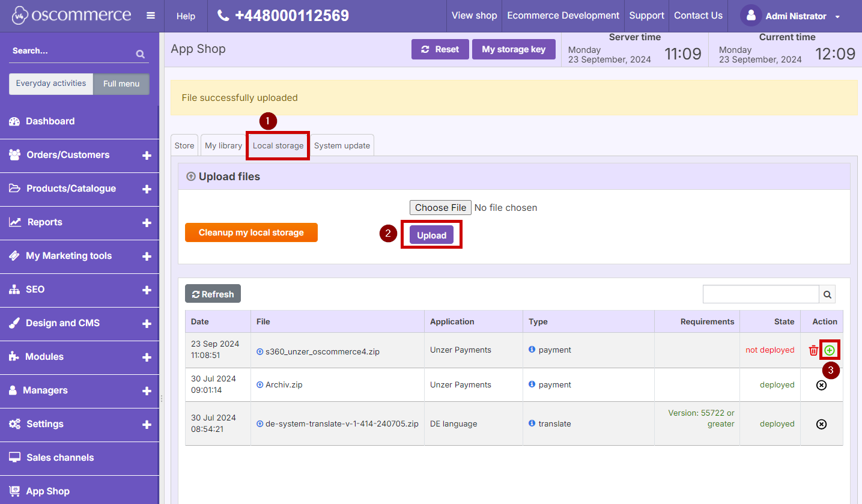Click the search magnifier in sidebar
Viewport: 862px width, 504px height.
click(141, 54)
